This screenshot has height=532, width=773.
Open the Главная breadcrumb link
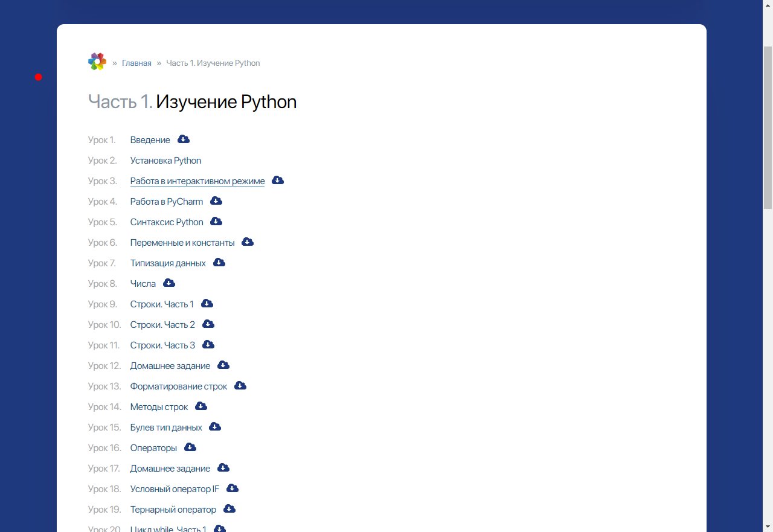coord(136,63)
